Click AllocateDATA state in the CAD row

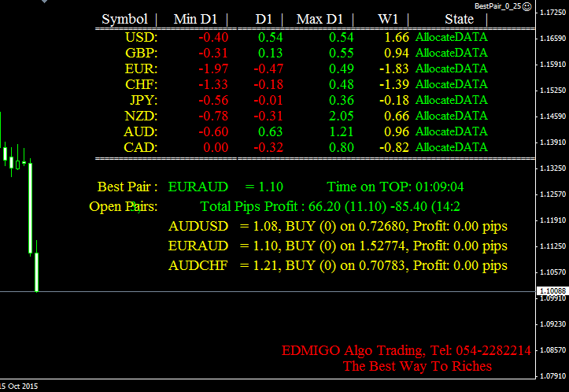(x=452, y=147)
